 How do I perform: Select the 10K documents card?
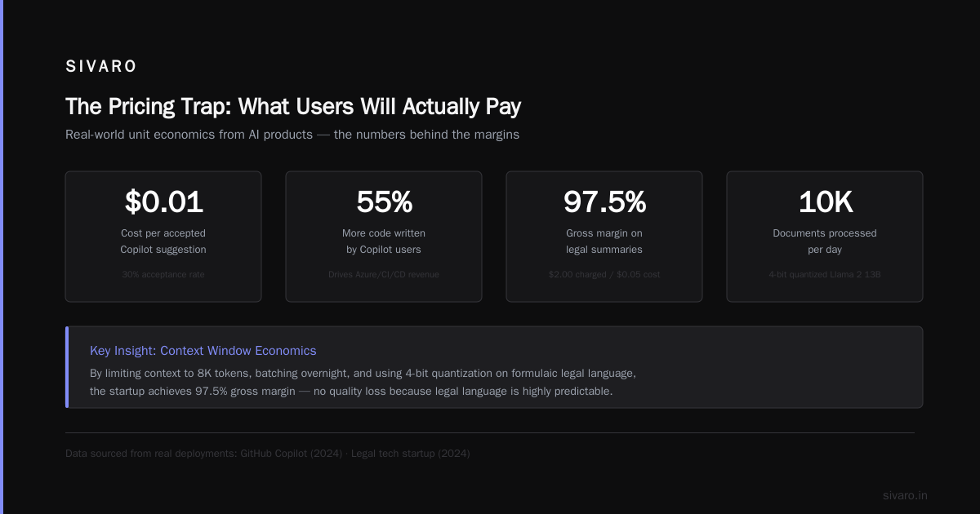(825, 237)
